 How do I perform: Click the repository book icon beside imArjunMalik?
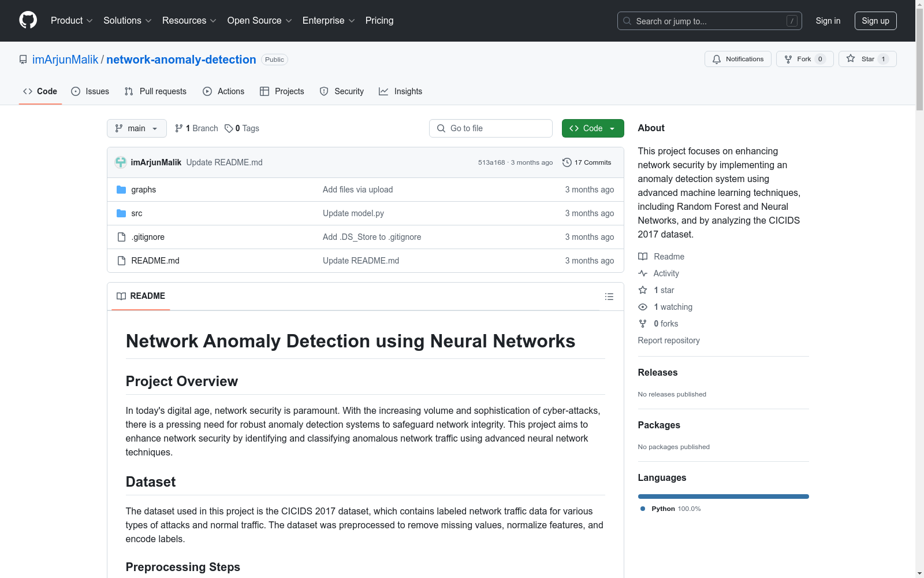[x=23, y=60]
